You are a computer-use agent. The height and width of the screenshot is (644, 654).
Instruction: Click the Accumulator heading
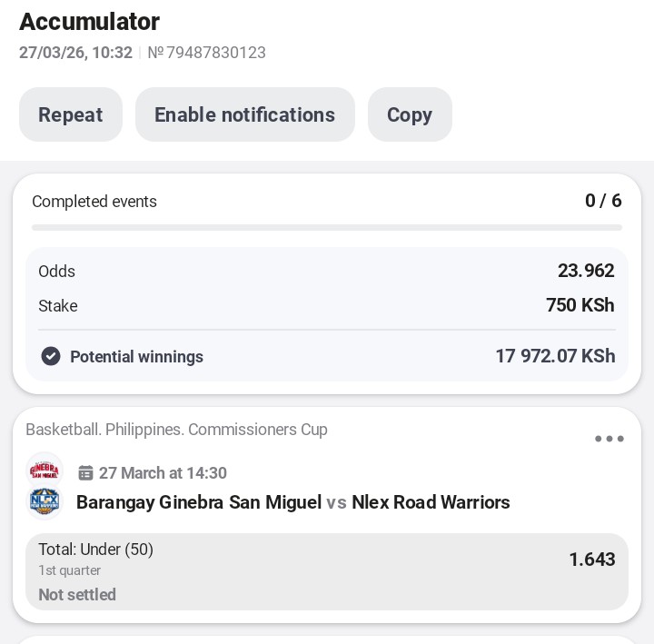coord(89,22)
